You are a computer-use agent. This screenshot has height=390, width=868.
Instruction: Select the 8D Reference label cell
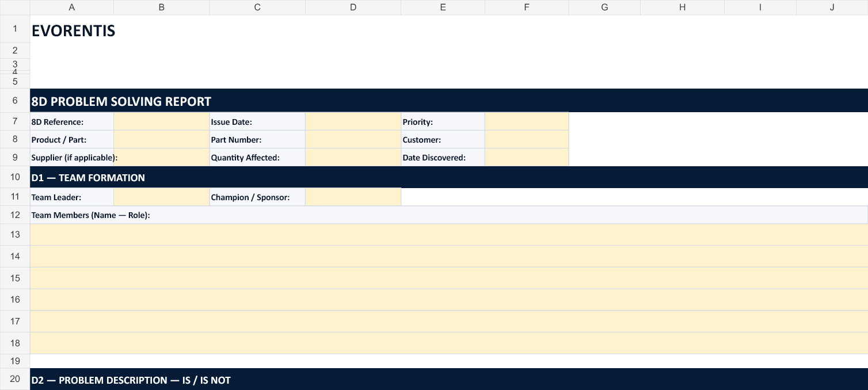tap(72, 121)
